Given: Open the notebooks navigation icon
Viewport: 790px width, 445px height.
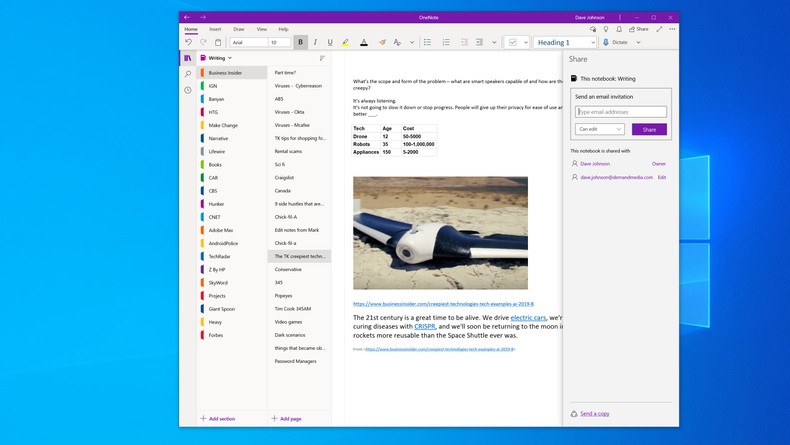Looking at the screenshot, I should [187, 58].
